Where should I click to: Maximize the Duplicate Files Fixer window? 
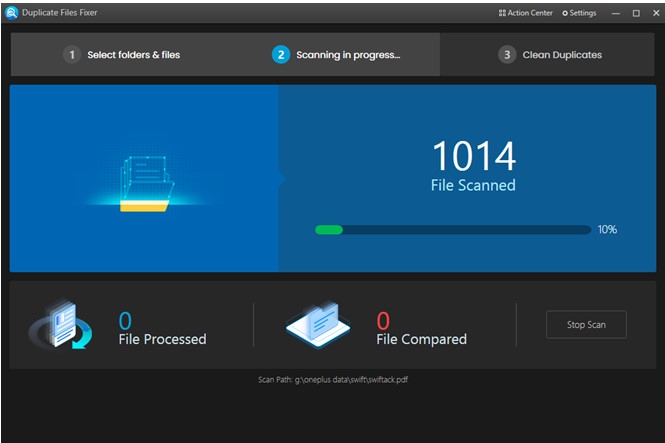click(x=636, y=13)
